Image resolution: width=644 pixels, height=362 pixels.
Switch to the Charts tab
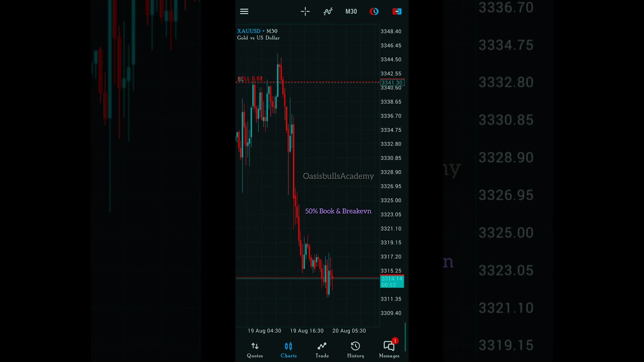[289, 350]
